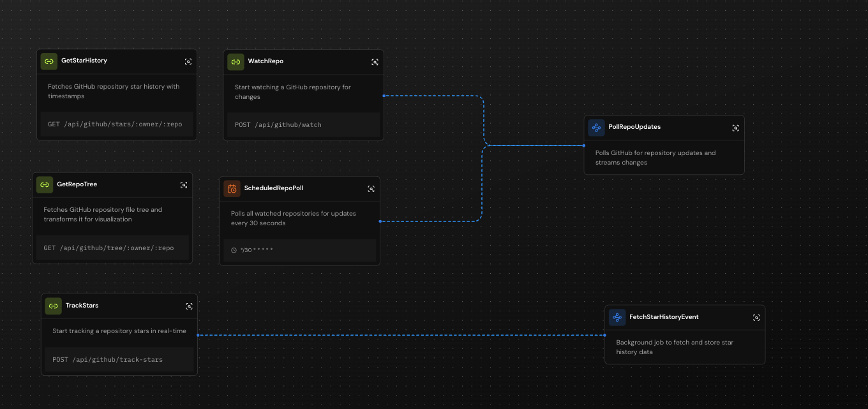This screenshot has width=868, height=409.
Task: Click the clock icon next to the cron expression
Action: pos(234,250)
